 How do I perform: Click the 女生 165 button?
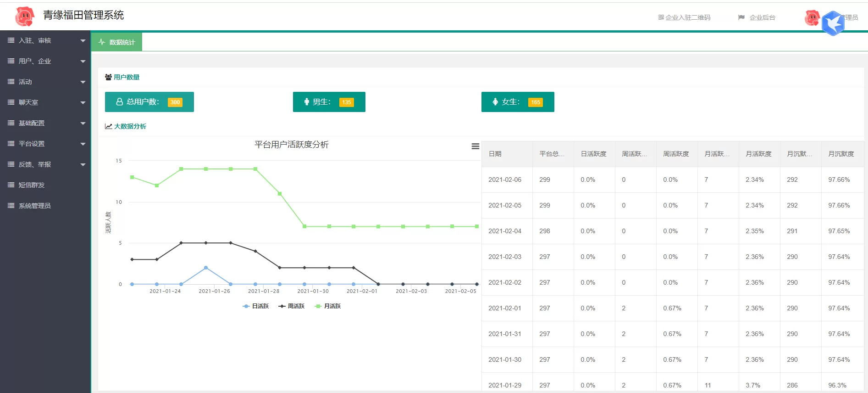click(x=517, y=102)
